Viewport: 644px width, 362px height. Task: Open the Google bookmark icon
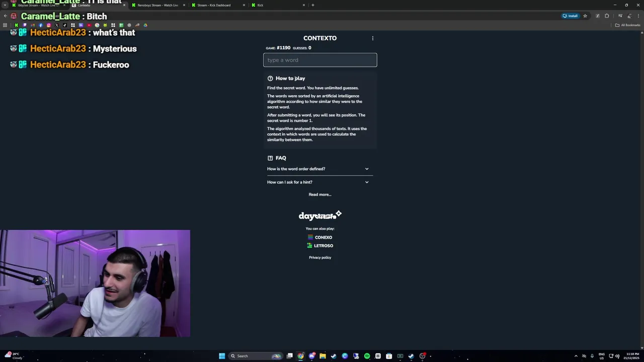(97, 25)
